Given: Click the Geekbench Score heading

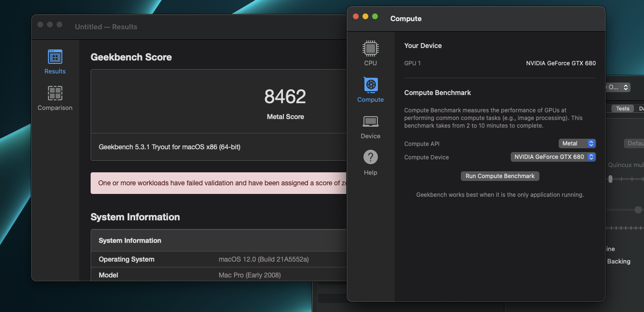Looking at the screenshot, I should point(131,57).
